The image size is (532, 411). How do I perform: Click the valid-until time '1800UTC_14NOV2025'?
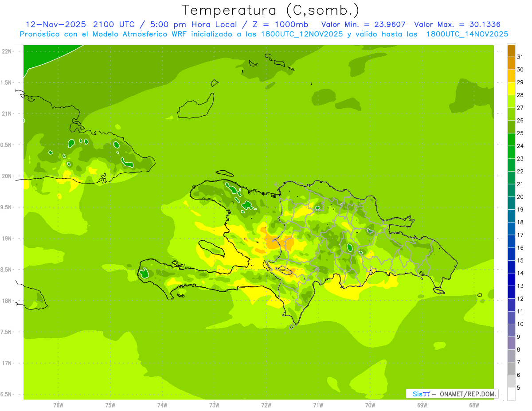pos(467,34)
